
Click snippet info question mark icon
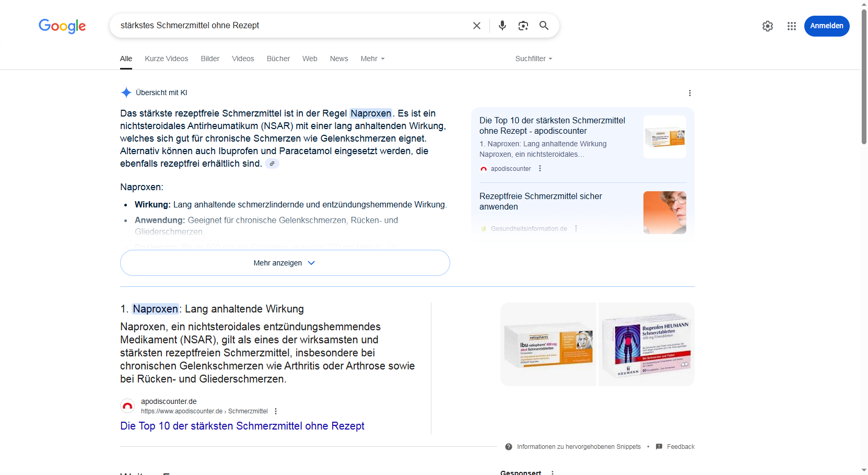pyautogui.click(x=509, y=447)
